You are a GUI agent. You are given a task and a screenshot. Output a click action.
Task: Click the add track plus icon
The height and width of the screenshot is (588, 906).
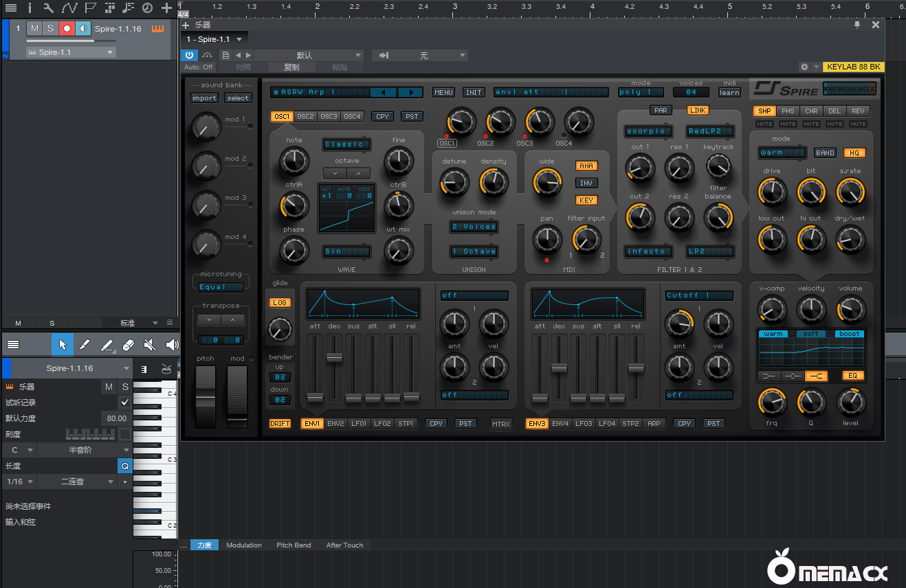point(166,8)
